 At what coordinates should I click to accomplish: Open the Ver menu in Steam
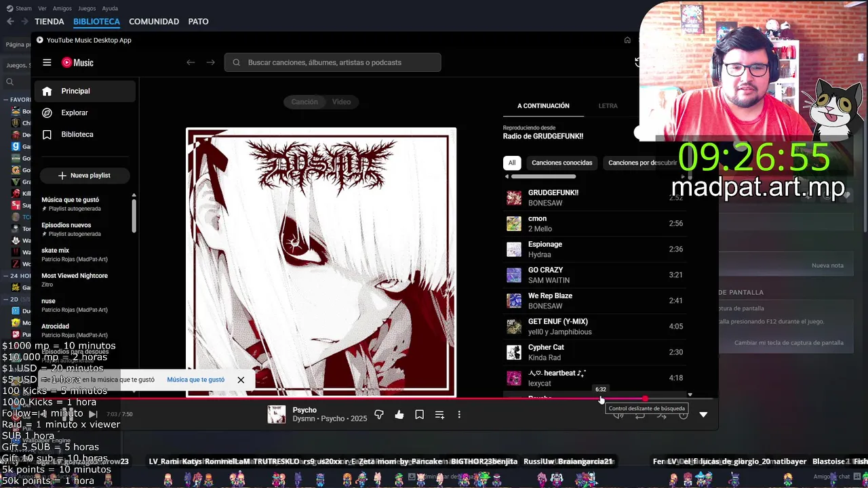[43, 8]
